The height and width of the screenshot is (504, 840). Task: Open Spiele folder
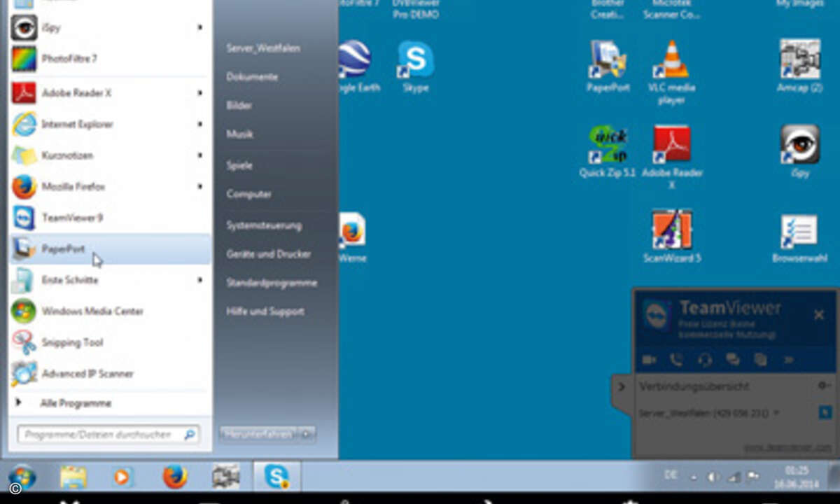239,166
